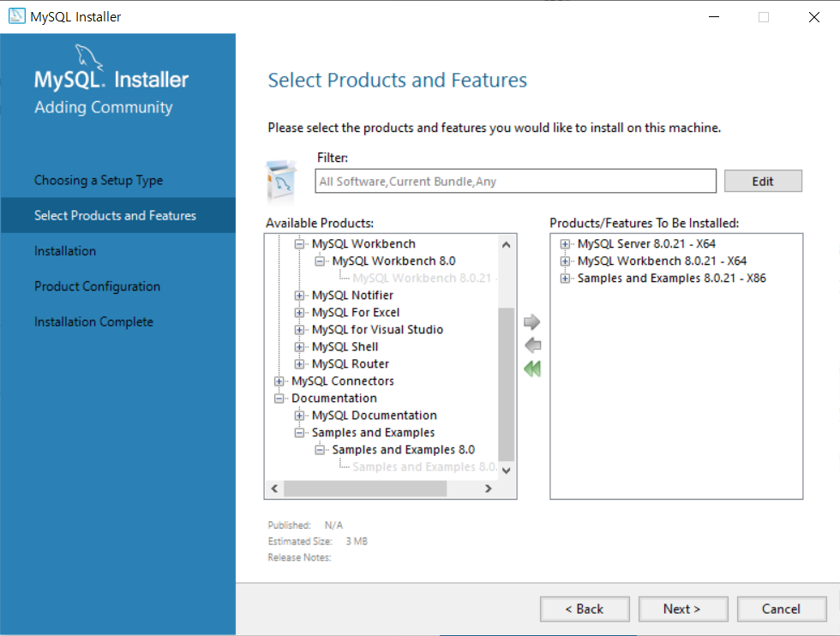Expand the MySQL Documentation node
The height and width of the screenshot is (636, 840).
(x=299, y=416)
